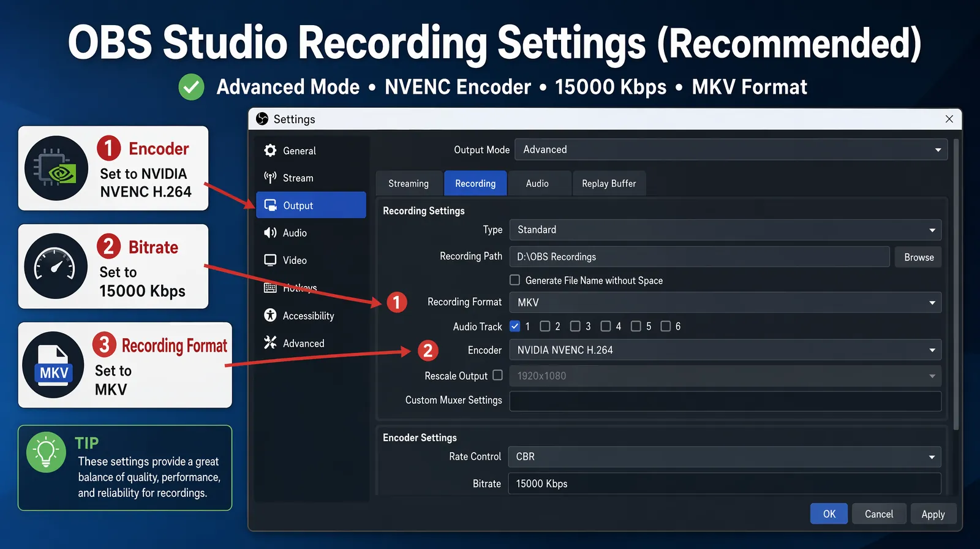
Task: Open the recording Type dropdown
Action: (x=725, y=230)
